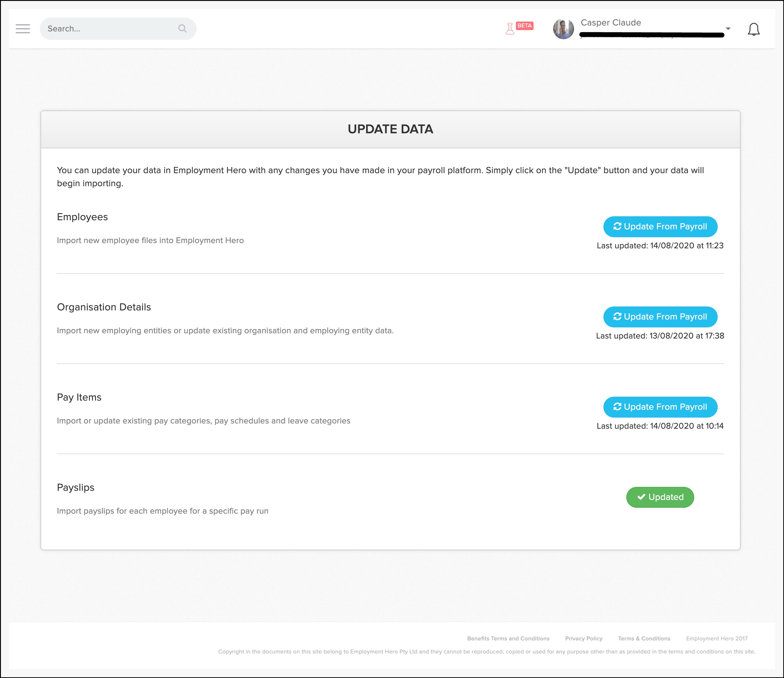The width and height of the screenshot is (784, 678).
Task: Open the Privacy Policy link
Action: coord(584,638)
